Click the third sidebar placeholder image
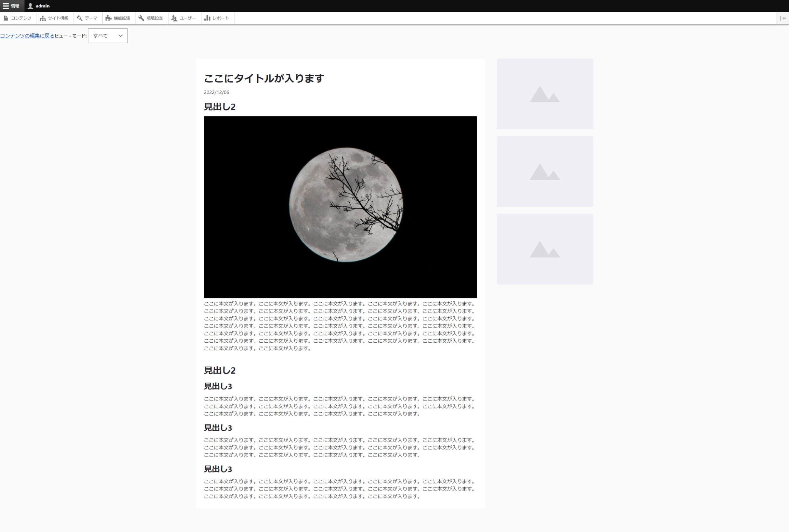This screenshot has width=789, height=532. pyautogui.click(x=545, y=249)
